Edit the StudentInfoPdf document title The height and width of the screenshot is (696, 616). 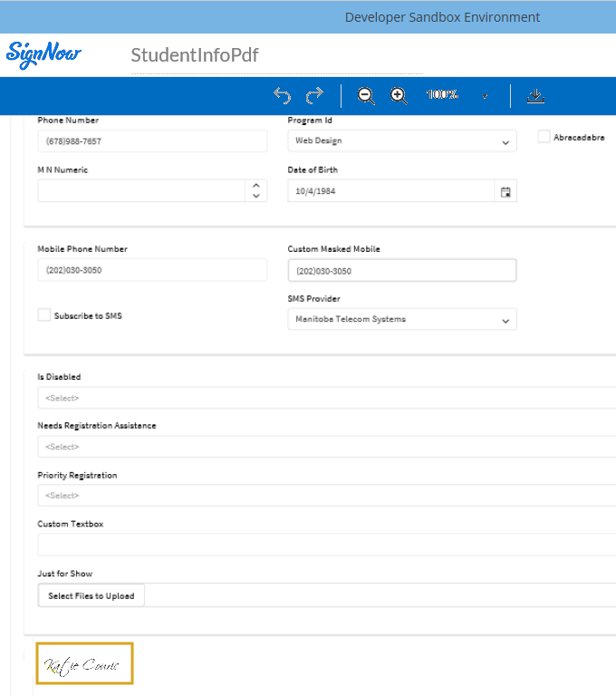tap(195, 55)
